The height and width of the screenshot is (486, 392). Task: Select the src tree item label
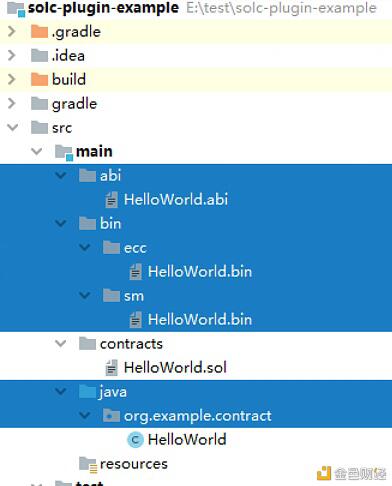tap(62, 128)
